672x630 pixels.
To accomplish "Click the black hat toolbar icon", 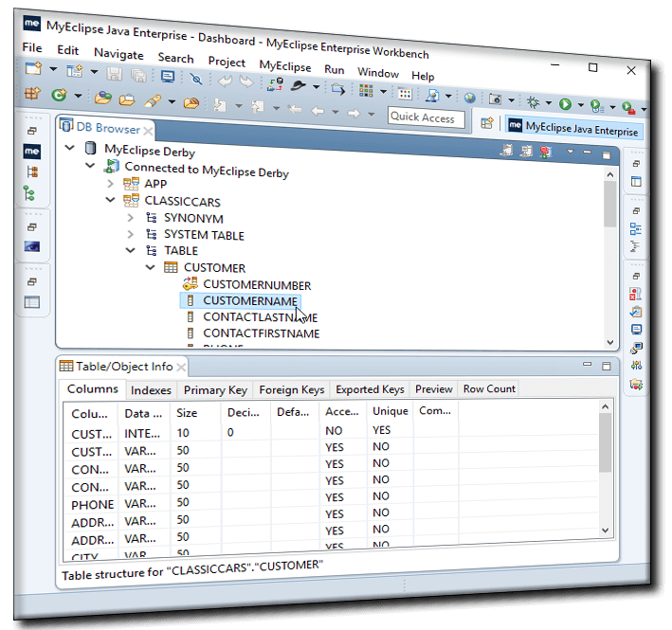I will (298, 85).
